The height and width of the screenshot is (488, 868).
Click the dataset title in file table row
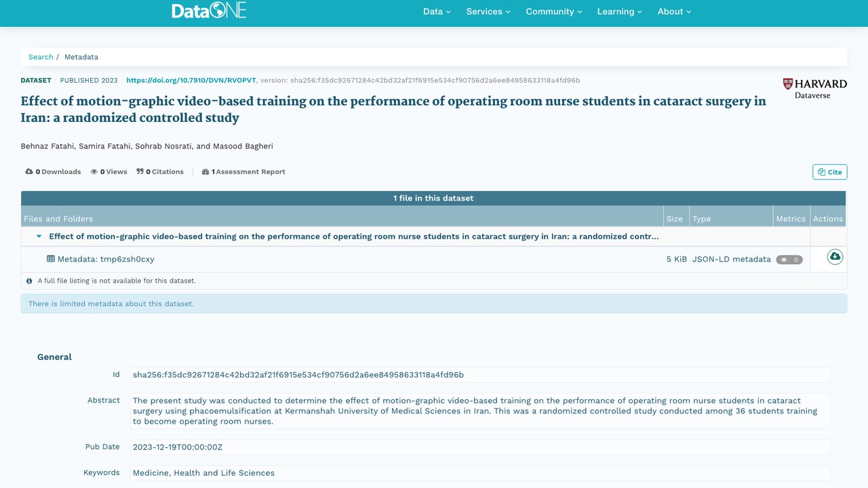(354, 237)
